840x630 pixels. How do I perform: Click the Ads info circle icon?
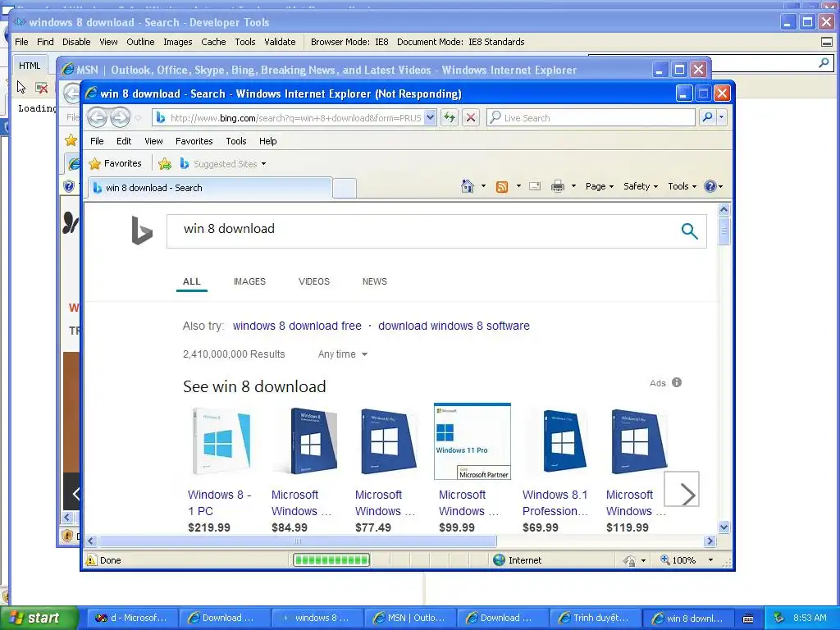click(x=677, y=382)
